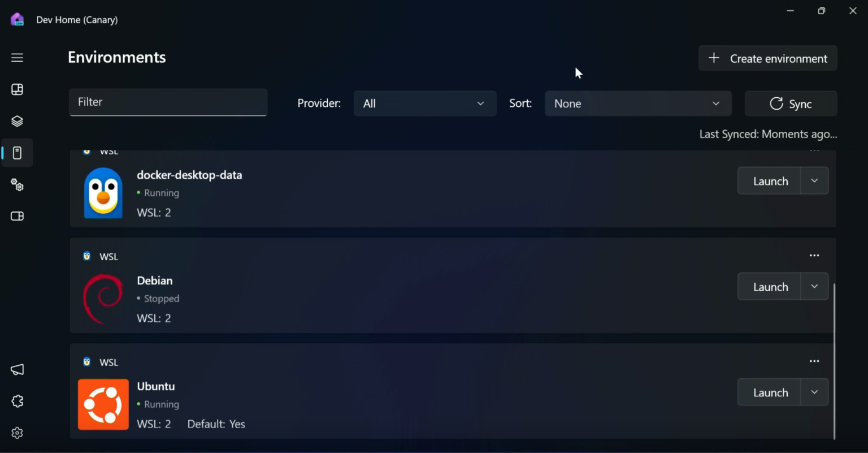Screen dimensions: 868x453
Task: Open the What's New announcements icon
Action: click(x=17, y=369)
